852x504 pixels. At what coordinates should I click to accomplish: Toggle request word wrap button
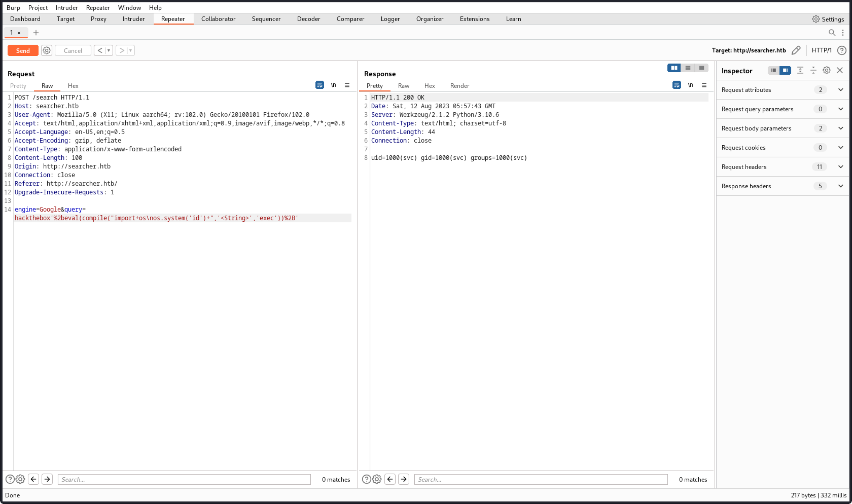pos(319,85)
